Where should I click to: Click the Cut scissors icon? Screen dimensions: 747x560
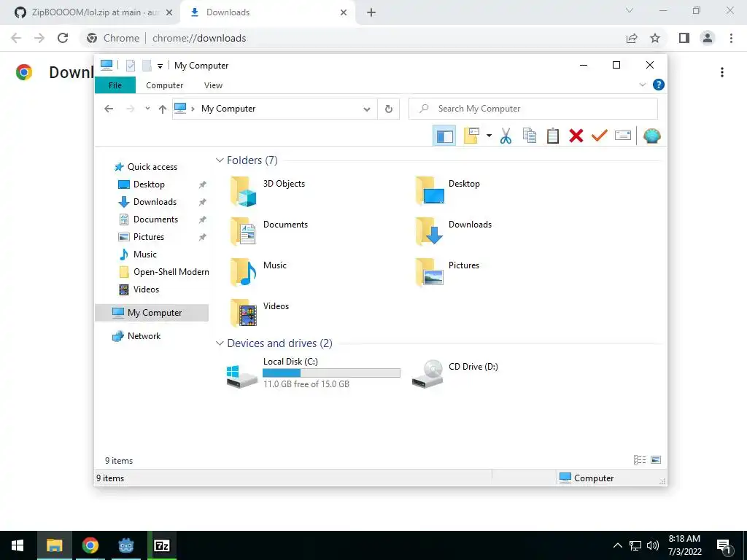(506, 136)
